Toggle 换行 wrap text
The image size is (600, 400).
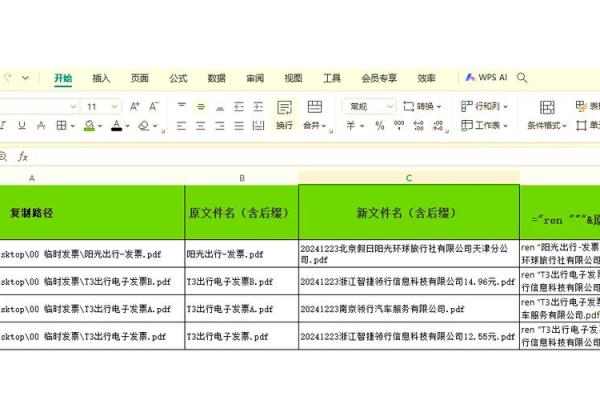pos(284,115)
